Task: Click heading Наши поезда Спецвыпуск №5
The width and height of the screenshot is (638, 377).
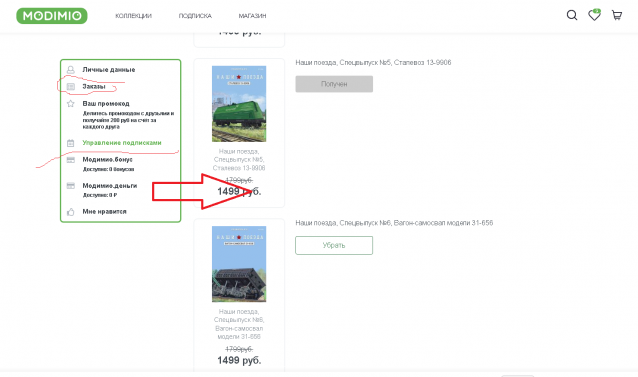Action: [373, 63]
